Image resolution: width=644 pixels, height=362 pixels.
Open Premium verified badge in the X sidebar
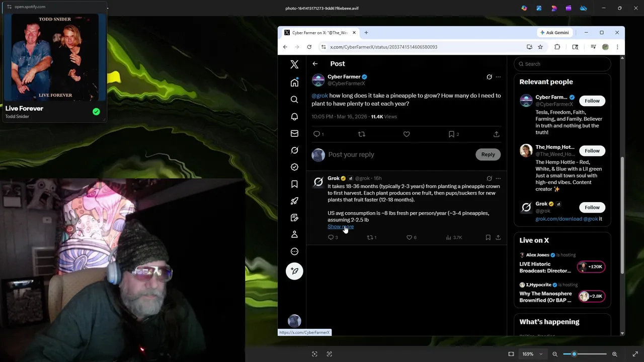(x=294, y=167)
